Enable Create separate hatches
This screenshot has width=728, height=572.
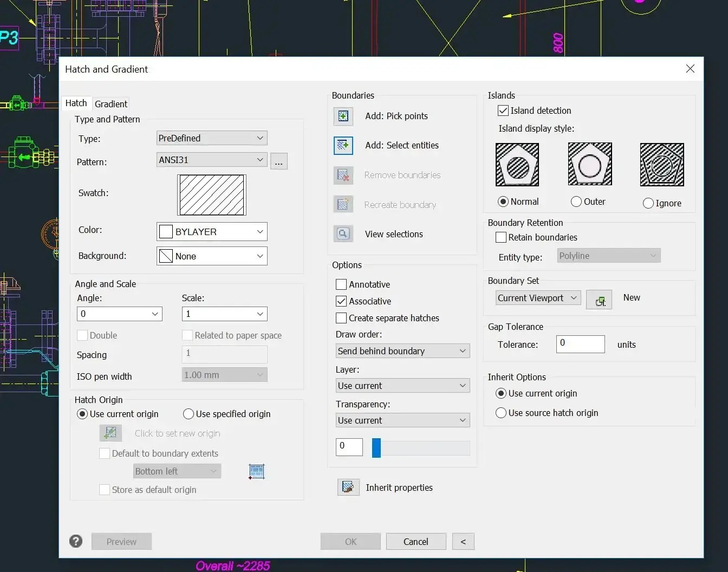coord(341,318)
